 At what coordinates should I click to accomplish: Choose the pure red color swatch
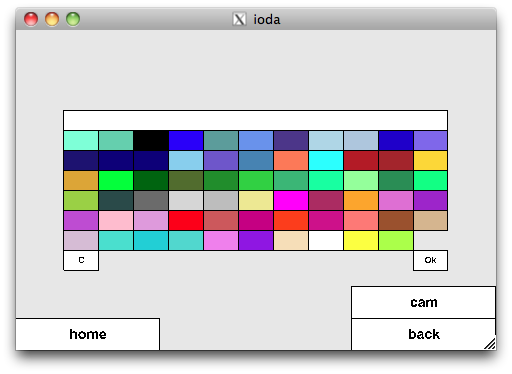click(186, 221)
